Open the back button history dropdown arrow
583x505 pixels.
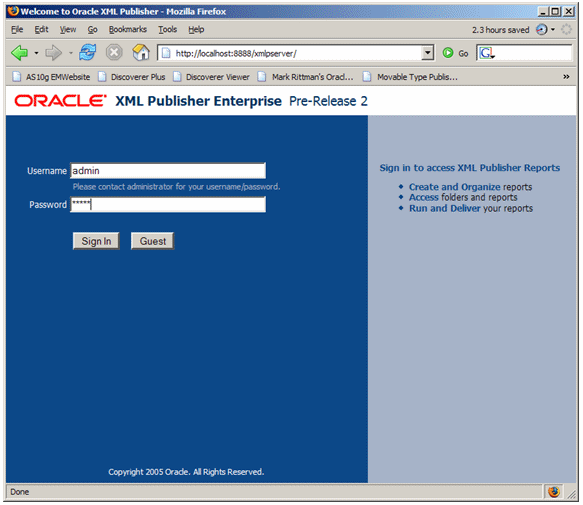pyautogui.click(x=36, y=53)
